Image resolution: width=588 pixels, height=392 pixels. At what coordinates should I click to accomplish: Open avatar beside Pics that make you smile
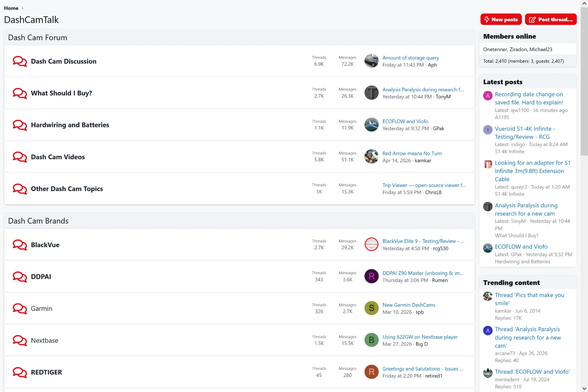488,296
